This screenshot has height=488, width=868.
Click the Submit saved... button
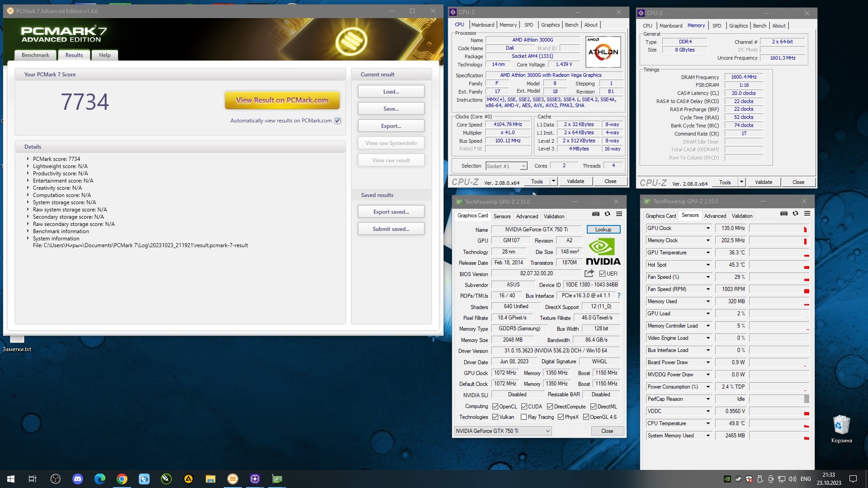pyautogui.click(x=391, y=229)
